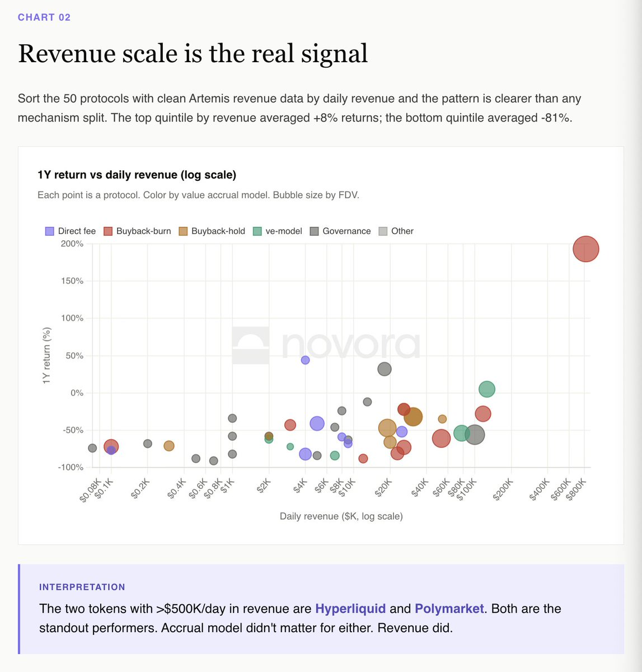Click the gray bubble above 0% return line
Image resolution: width=642 pixels, height=672 pixels.
(x=385, y=369)
